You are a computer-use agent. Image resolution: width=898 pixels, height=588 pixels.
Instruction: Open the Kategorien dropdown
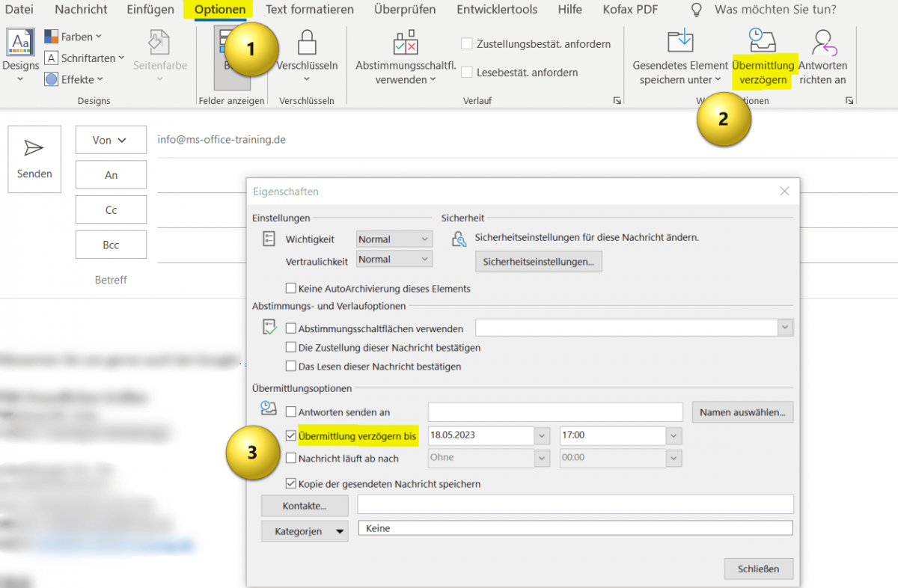pos(305,531)
